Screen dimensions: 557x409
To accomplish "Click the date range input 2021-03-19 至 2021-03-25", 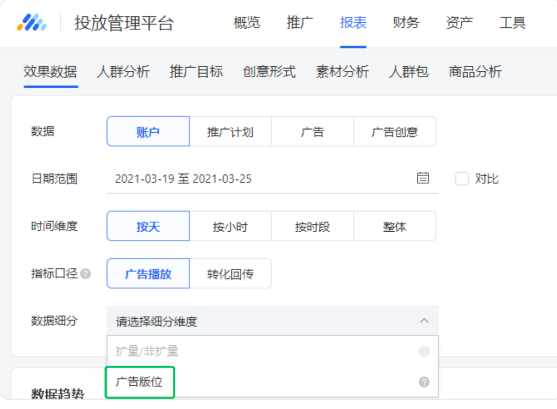I will point(272,178).
